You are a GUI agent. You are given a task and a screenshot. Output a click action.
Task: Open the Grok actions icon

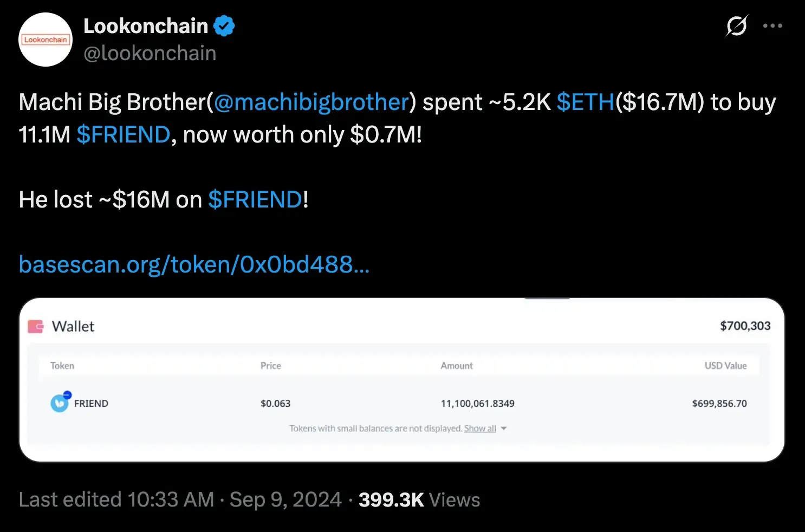pyautogui.click(x=736, y=25)
